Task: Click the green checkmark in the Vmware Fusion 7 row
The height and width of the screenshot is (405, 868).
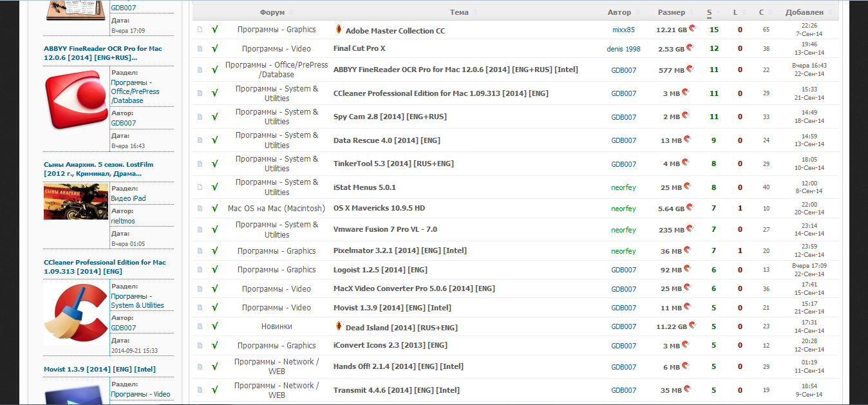Action: [x=215, y=230]
